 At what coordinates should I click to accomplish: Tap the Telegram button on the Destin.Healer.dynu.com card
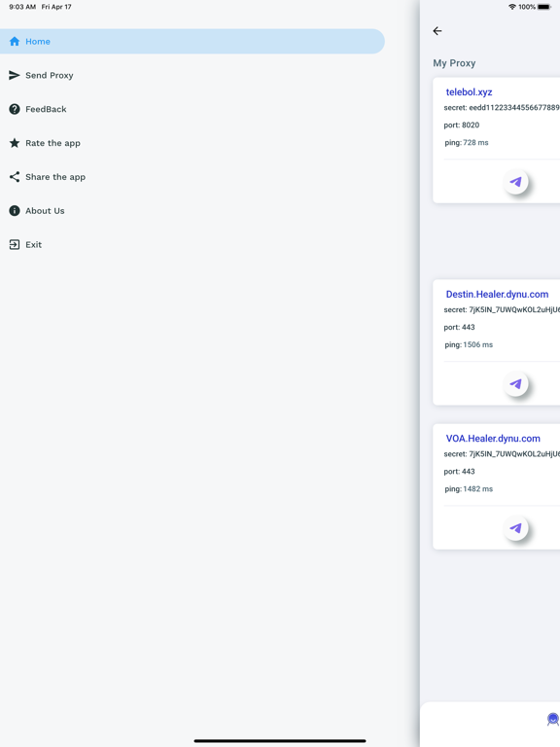pos(515,383)
